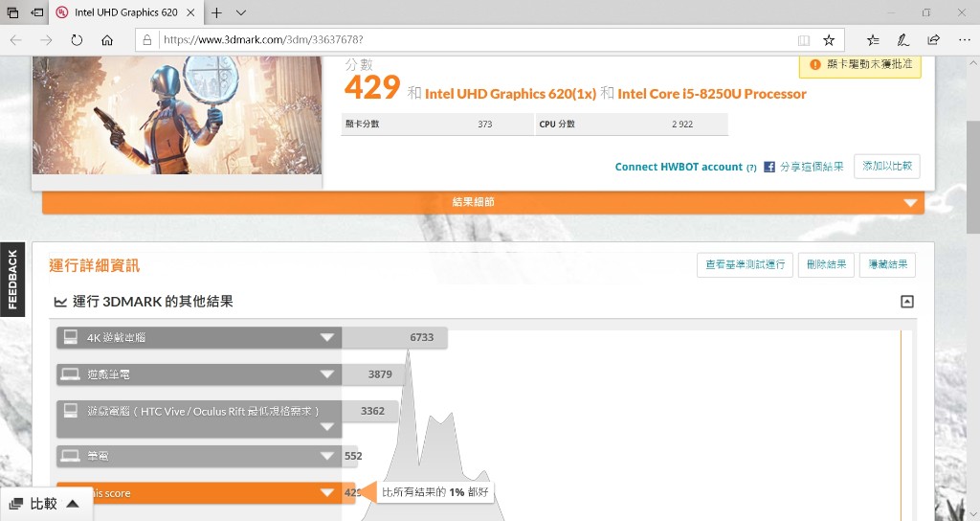
Task: Click the gaming laptop icon
Action: pyautogui.click(x=70, y=374)
